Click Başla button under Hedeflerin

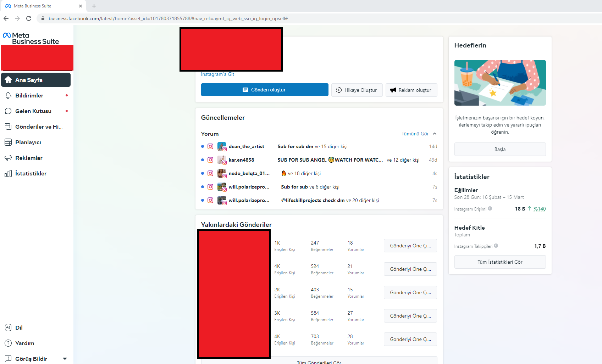[500, 149]
